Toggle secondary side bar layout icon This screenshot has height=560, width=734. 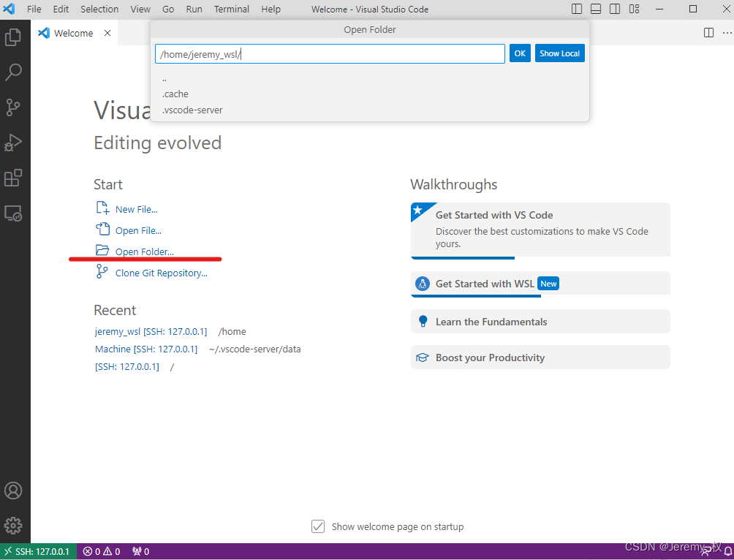pyautogui.click(x=615, y=9)
